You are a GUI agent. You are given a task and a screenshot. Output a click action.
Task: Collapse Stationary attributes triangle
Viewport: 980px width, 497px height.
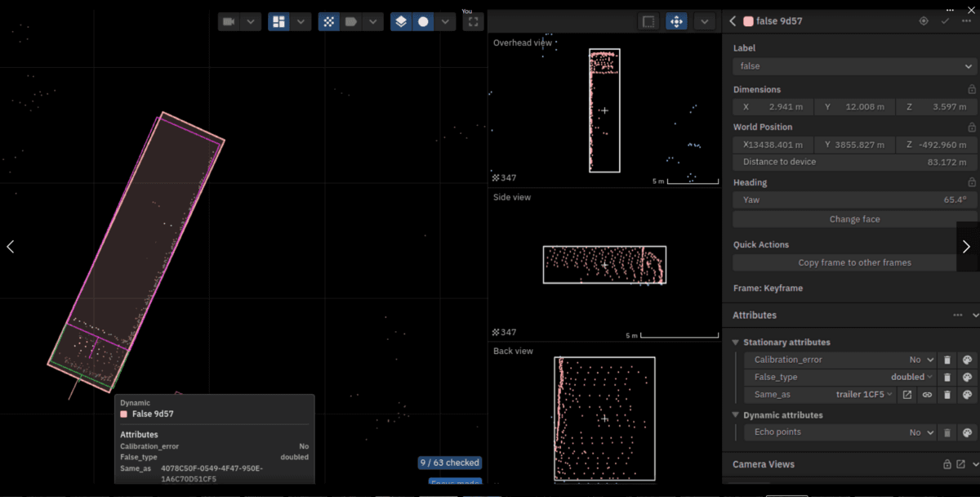[x=735, y=343]
